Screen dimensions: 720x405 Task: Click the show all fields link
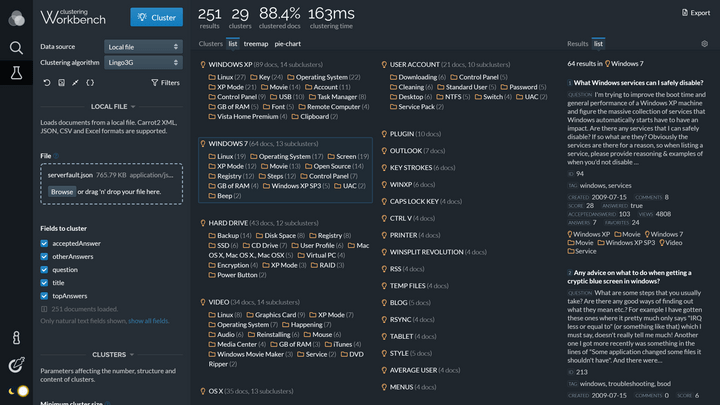pos(148,321)
